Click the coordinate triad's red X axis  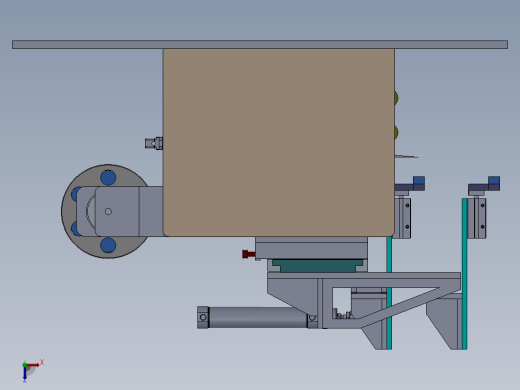click(x=33, y=365)
